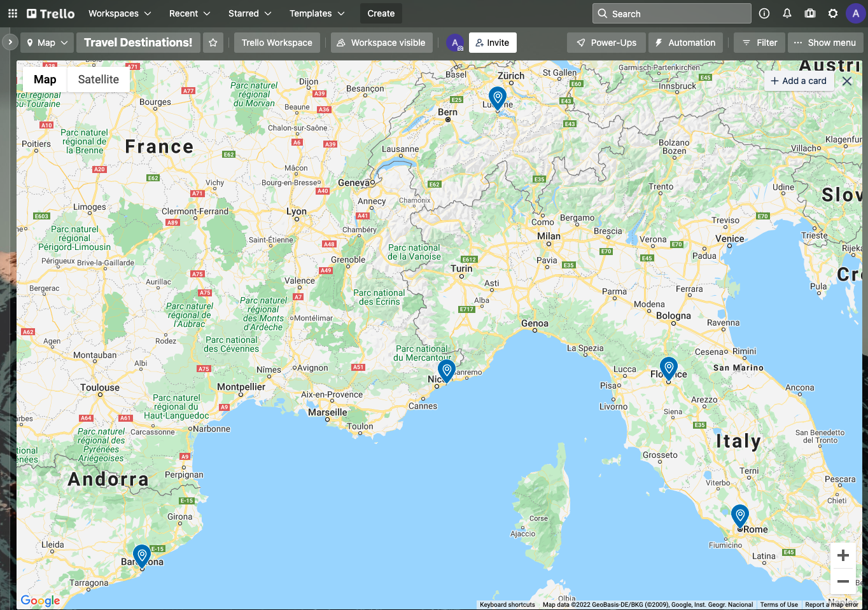This screenshot has height=610, width=868.
Task: Click the Lyon city label
Action: coord(297,211)
